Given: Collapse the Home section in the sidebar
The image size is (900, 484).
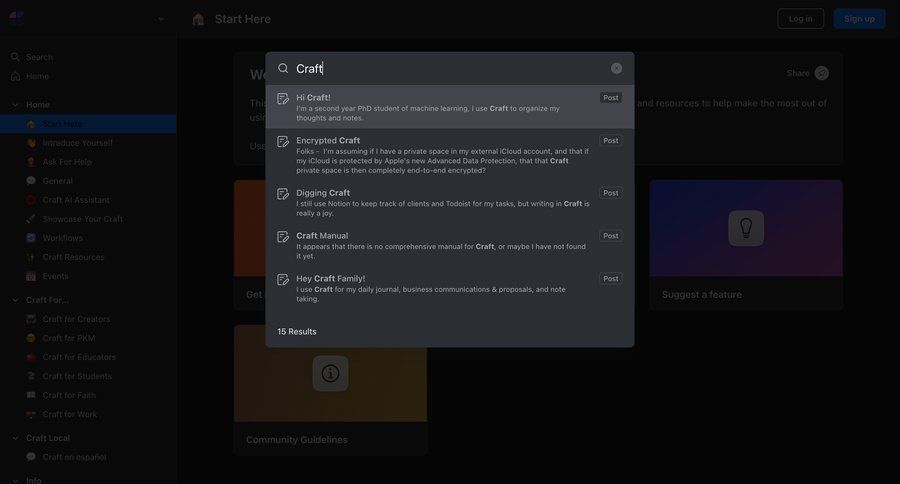Looking at the screenshot, I should coord(15,104).
